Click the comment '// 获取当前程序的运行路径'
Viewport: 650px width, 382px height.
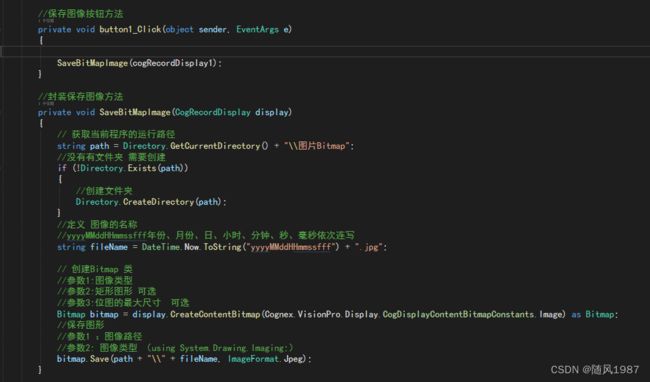coord(116,134)
